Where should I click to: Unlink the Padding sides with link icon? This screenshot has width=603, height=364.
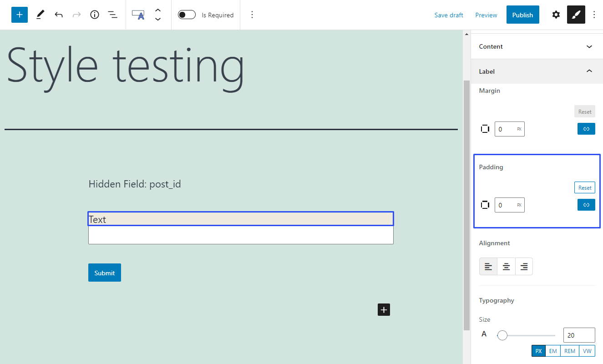[586, 205]
